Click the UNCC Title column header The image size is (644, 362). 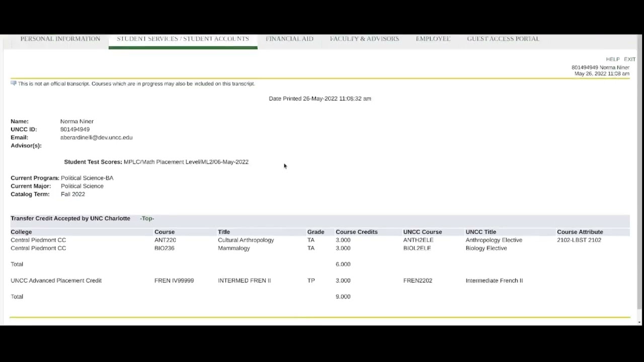point(481,232)
